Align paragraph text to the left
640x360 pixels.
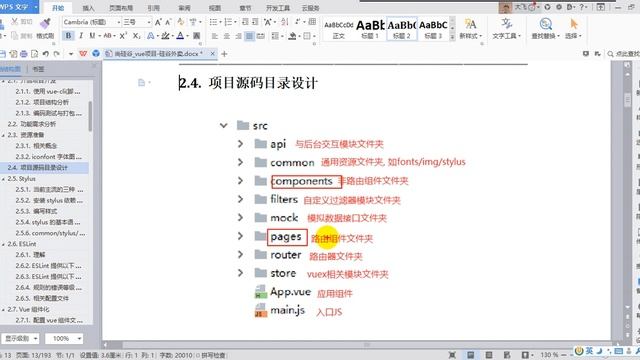pyautogui.click(x=215, y=36)
